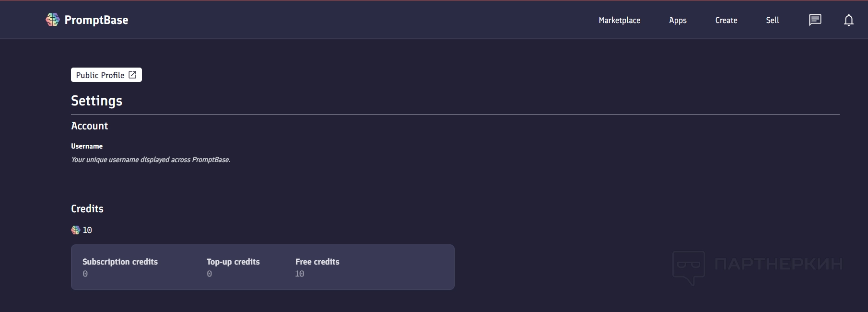The height and width of the screenshot is (312, 868).
Task: Click the Settings page heading
Action: point(96,101)
